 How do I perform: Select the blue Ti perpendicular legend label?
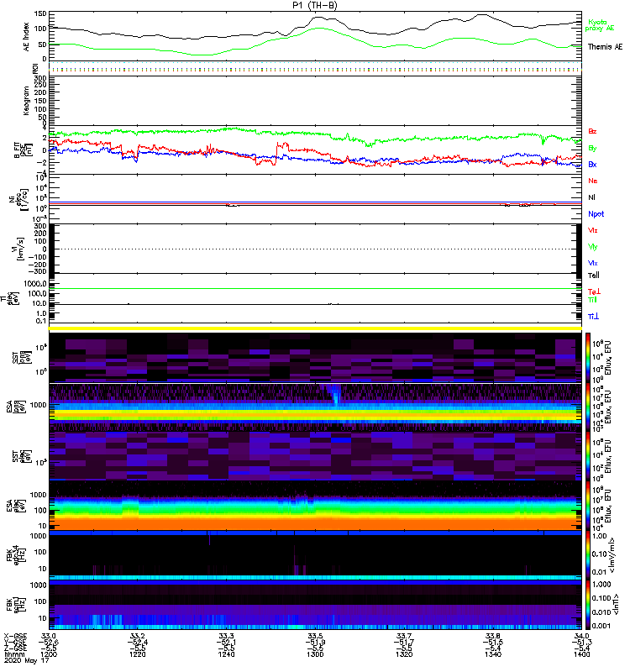point(593,317)
